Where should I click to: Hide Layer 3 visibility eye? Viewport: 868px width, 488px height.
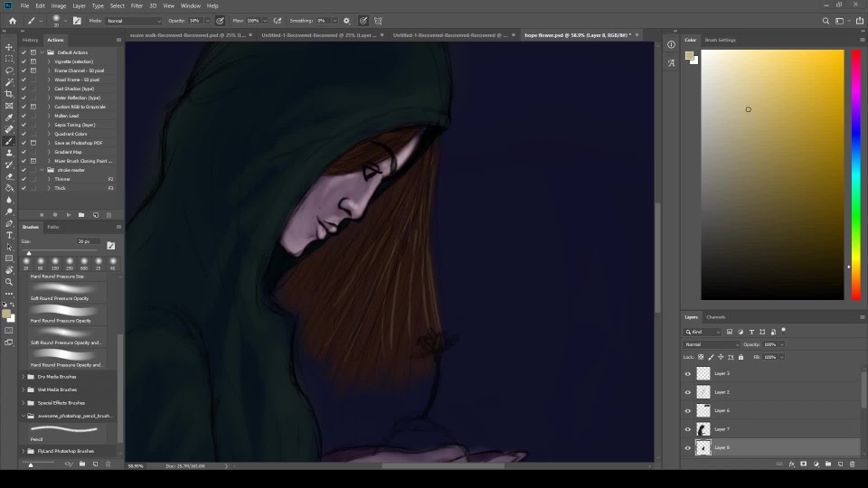pos(687,374)
